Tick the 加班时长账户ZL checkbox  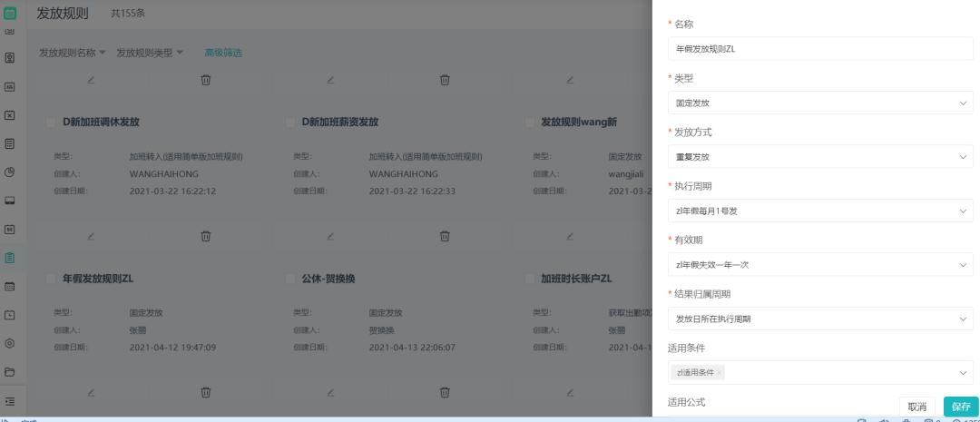[x=530, y=279]
